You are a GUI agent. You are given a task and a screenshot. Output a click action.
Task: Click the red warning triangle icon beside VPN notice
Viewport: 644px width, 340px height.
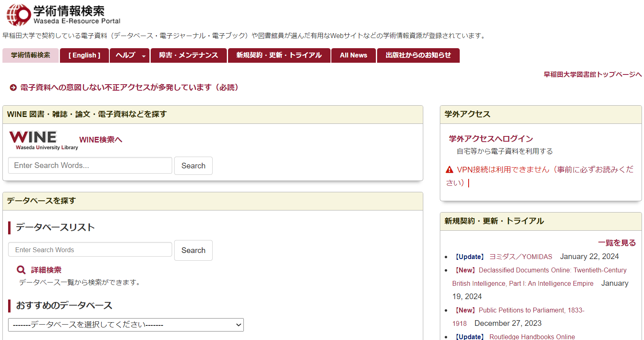pyautogui.click(x=450, y=170)
